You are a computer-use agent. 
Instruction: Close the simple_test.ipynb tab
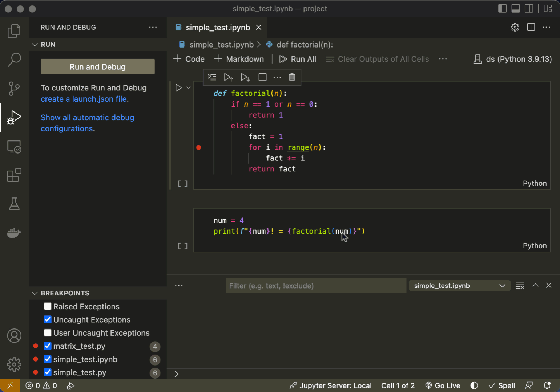259,28
